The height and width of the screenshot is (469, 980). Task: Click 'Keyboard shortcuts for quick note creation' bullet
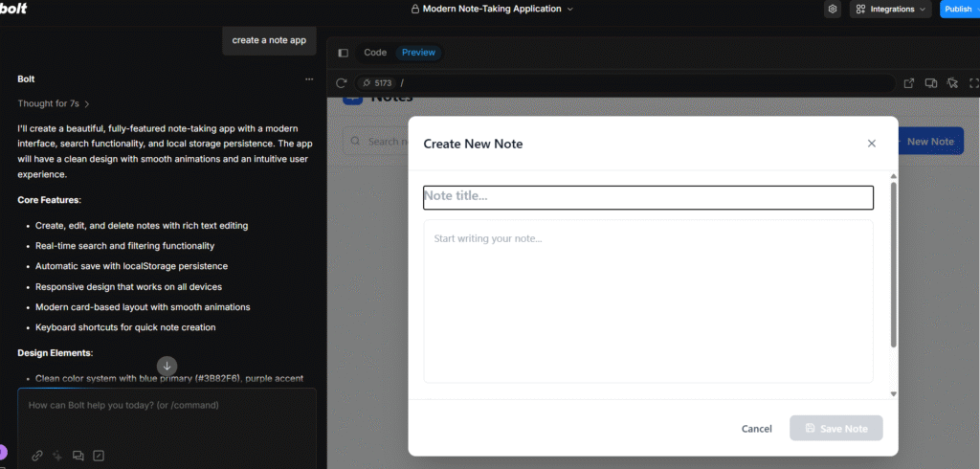tap(125, 327)
